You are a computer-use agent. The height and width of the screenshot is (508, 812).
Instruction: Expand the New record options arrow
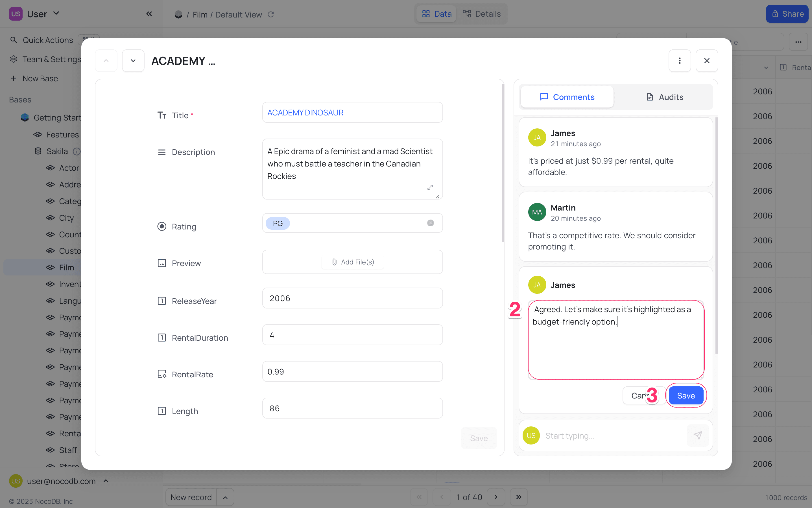pos(225,497)
